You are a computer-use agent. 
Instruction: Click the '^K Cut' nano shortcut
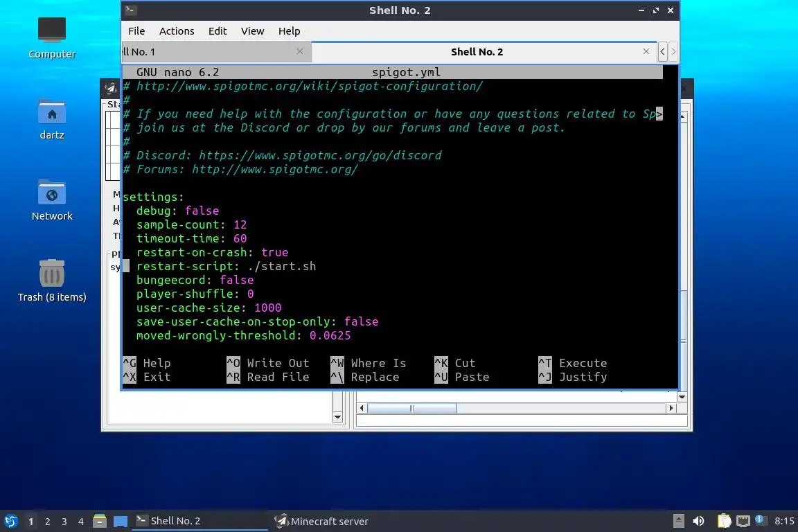(x=454, y=363)
